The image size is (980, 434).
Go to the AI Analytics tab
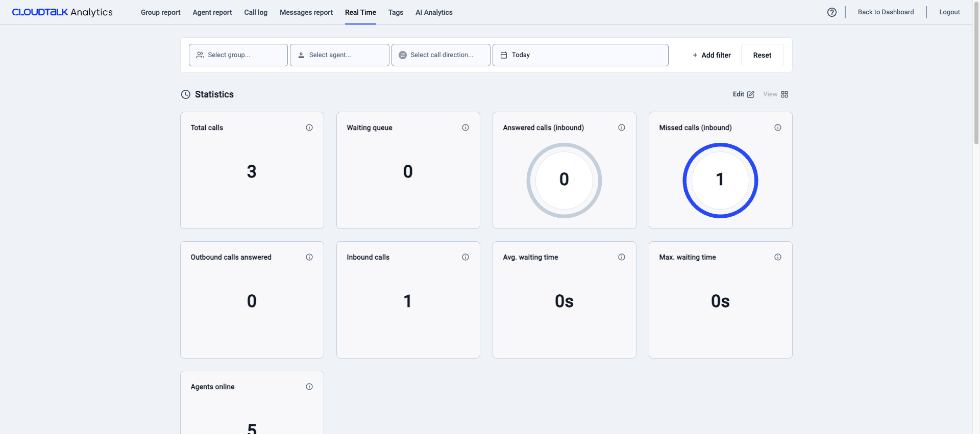[434, 12]
